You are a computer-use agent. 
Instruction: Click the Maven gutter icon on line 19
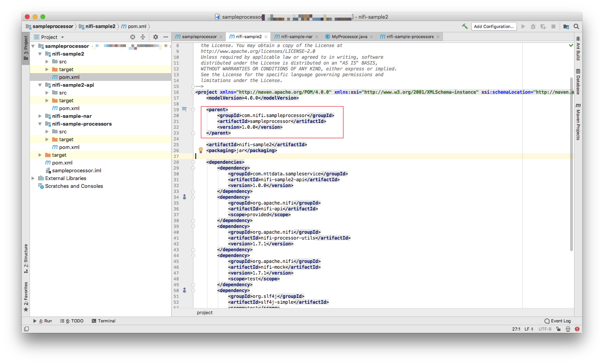pos(184,109)
